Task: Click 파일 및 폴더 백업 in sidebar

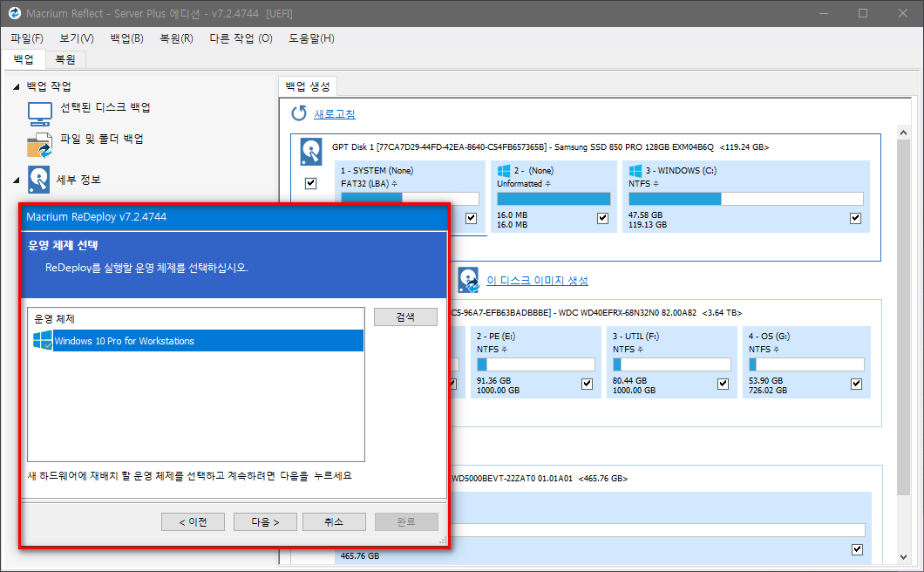Action: point(102,139)
